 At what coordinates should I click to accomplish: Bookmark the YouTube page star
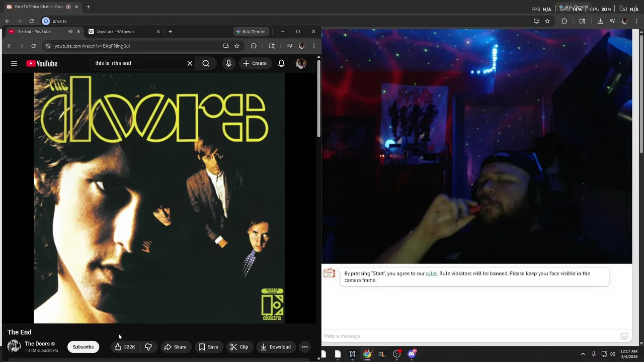236,46
